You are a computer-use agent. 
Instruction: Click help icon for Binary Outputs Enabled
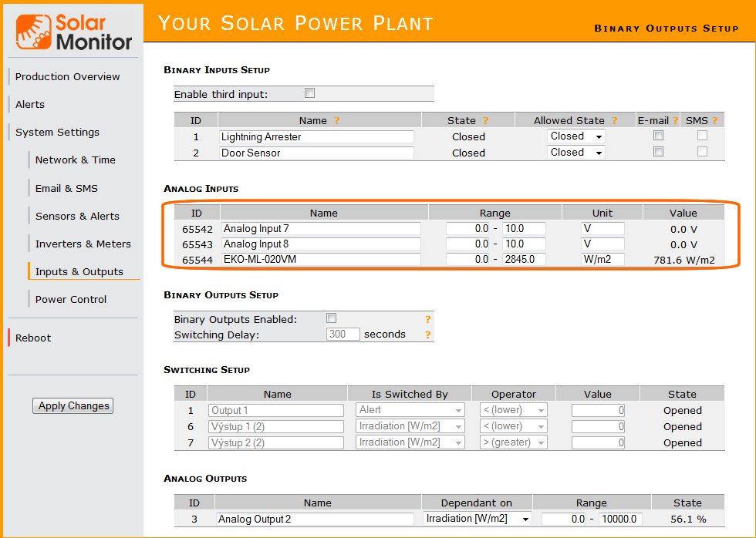427,319
